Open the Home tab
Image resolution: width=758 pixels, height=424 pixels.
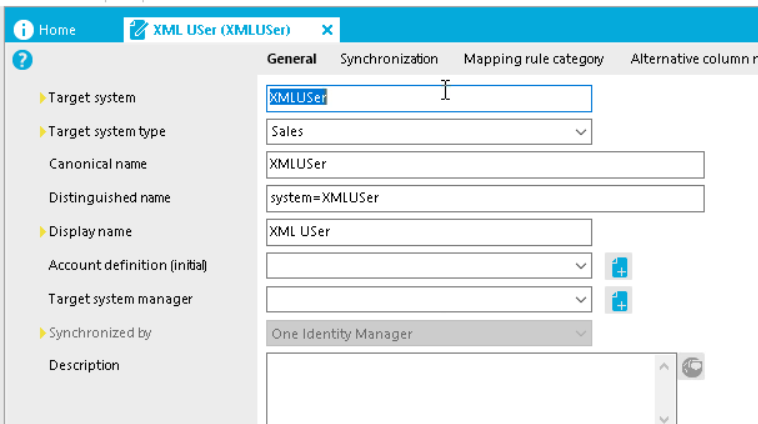point(45,30)
